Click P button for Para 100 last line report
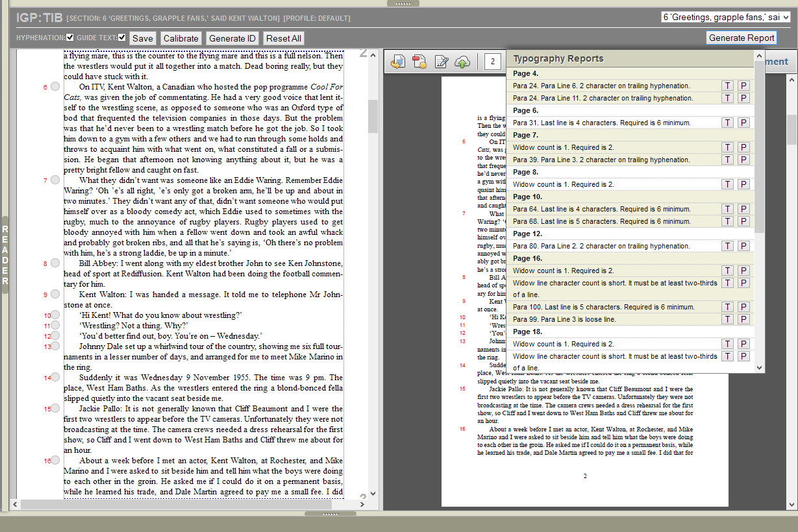This screenshot has width=798, height=532. point(743,307)
